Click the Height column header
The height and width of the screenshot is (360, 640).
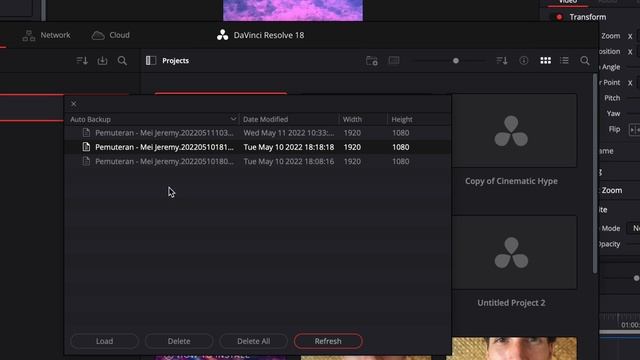419,119
